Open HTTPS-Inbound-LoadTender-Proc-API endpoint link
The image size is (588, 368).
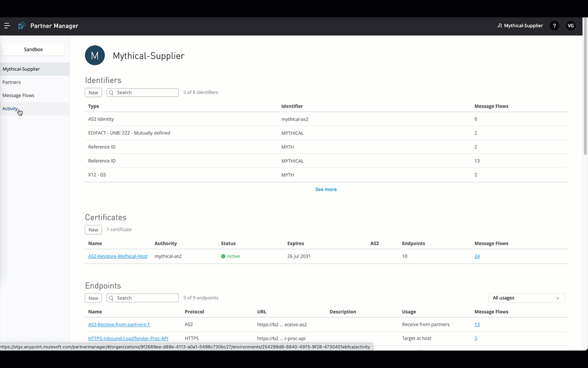pyautogui.click(x=128, y=338)
